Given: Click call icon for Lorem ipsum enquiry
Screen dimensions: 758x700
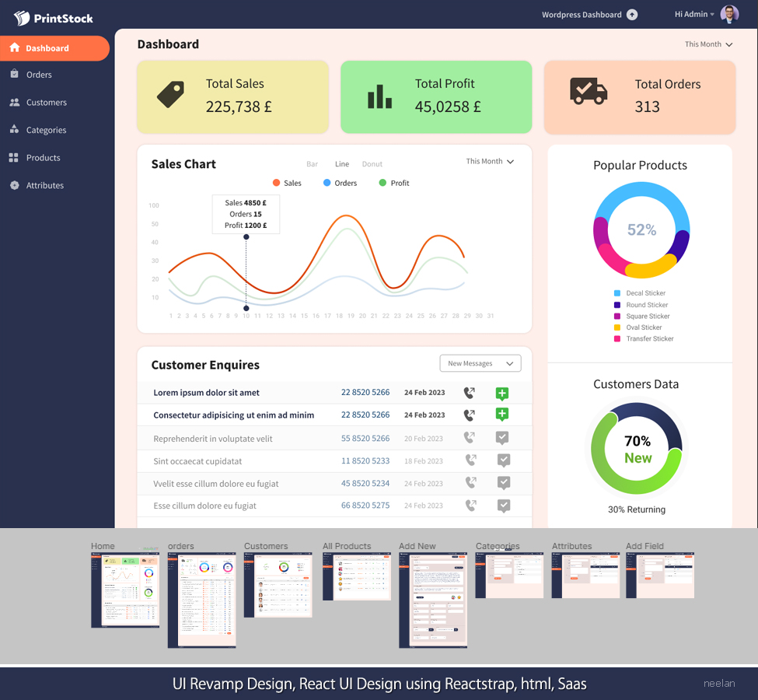Looking at the screenshot, I should [x=469, y=393].
